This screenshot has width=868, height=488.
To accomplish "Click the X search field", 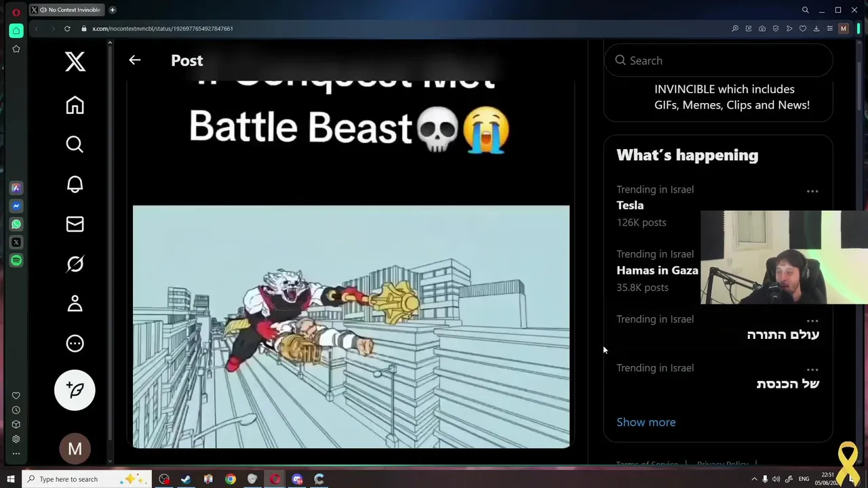I will pyautogui.click(x=718, y=60).
